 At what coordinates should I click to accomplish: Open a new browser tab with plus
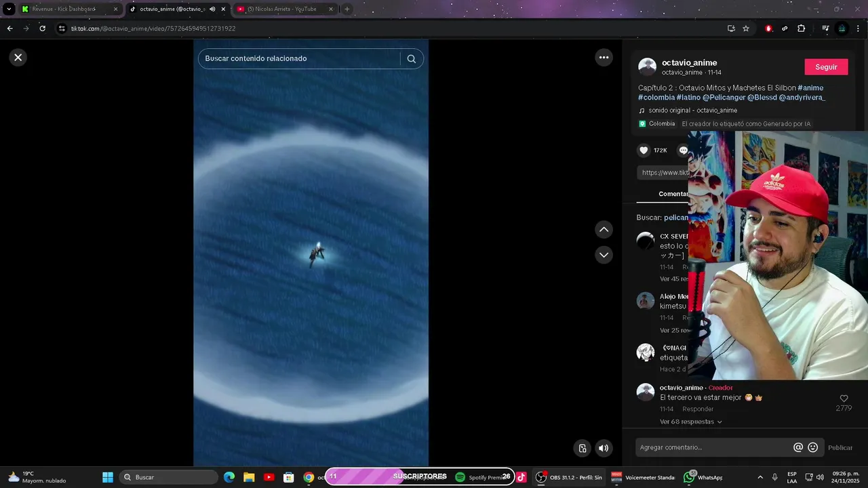[347, 9]
